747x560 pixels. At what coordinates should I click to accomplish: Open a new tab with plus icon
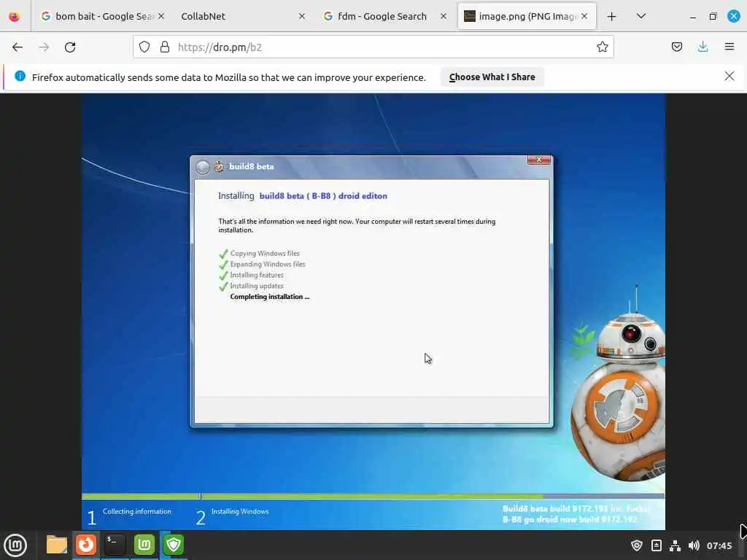[612, 17]
